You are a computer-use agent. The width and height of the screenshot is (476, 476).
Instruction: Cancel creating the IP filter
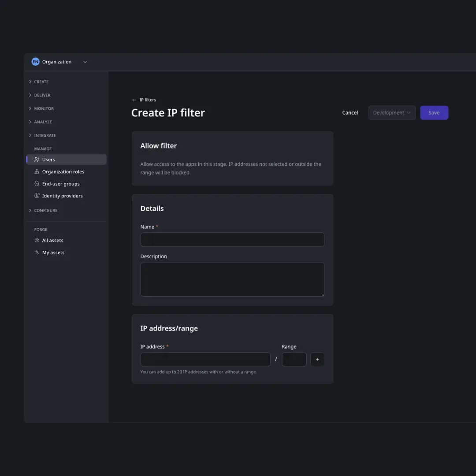click(x=350, y=112)
